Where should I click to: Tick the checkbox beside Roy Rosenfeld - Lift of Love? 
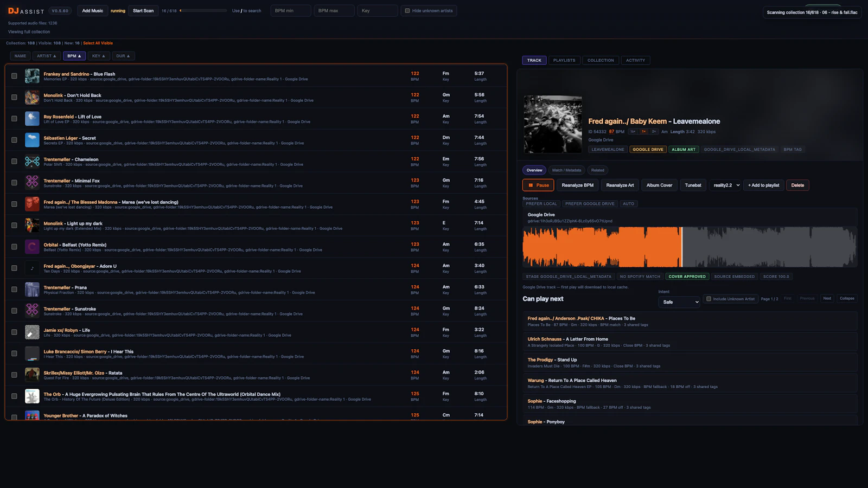click(x=14, y=119)
